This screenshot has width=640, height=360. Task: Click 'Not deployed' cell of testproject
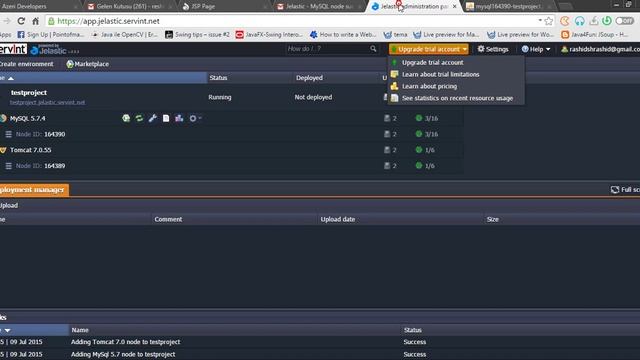tap(313, 97)
